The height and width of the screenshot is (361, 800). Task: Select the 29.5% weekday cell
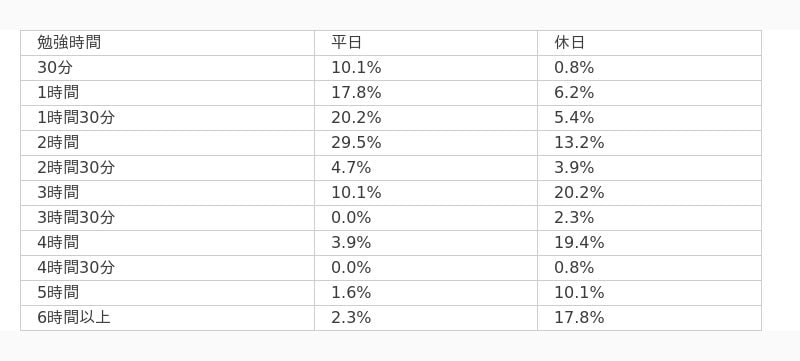426,143
